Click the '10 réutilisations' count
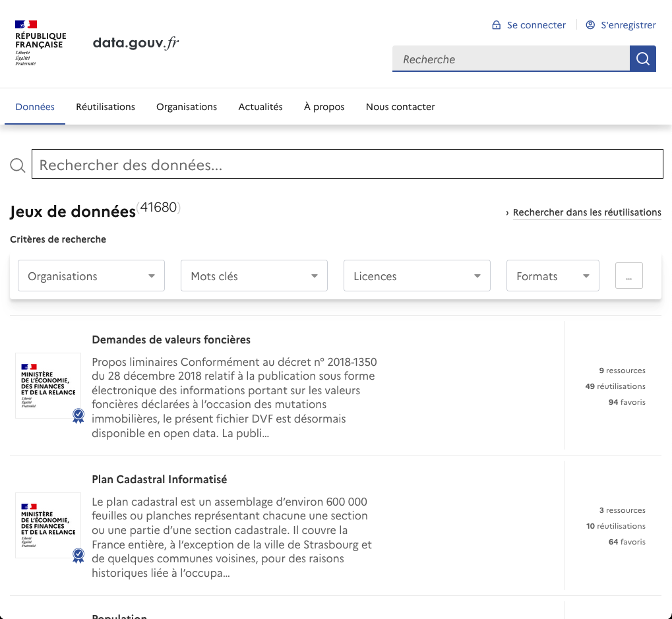This screenshot has width=672, height=619. pos(615,526)
